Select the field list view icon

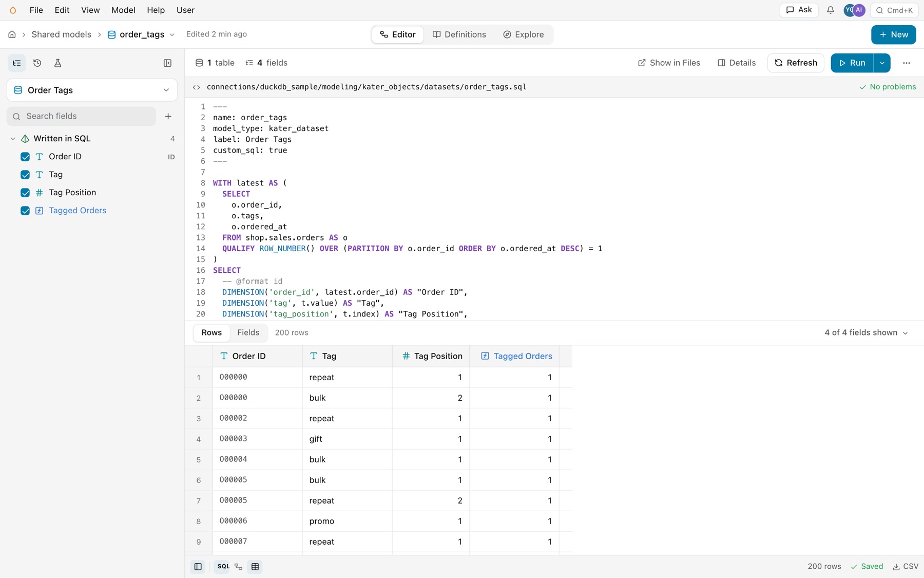pyautogui.click(x=17, y=63)
